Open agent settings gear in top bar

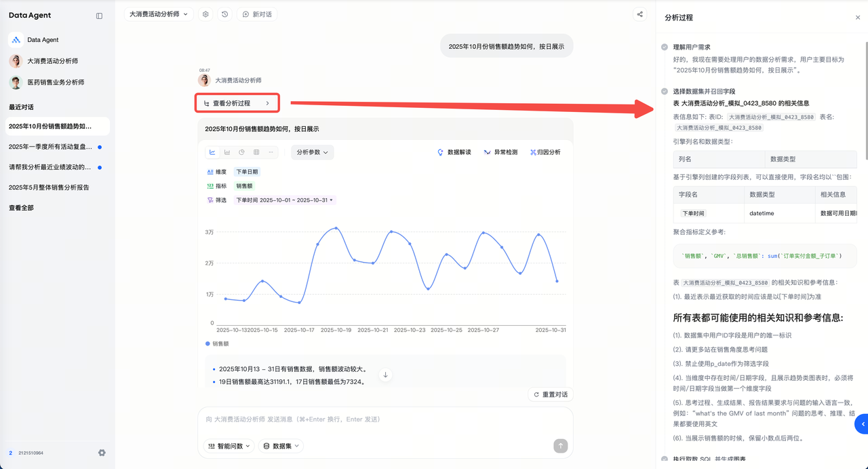click(205, 14)
